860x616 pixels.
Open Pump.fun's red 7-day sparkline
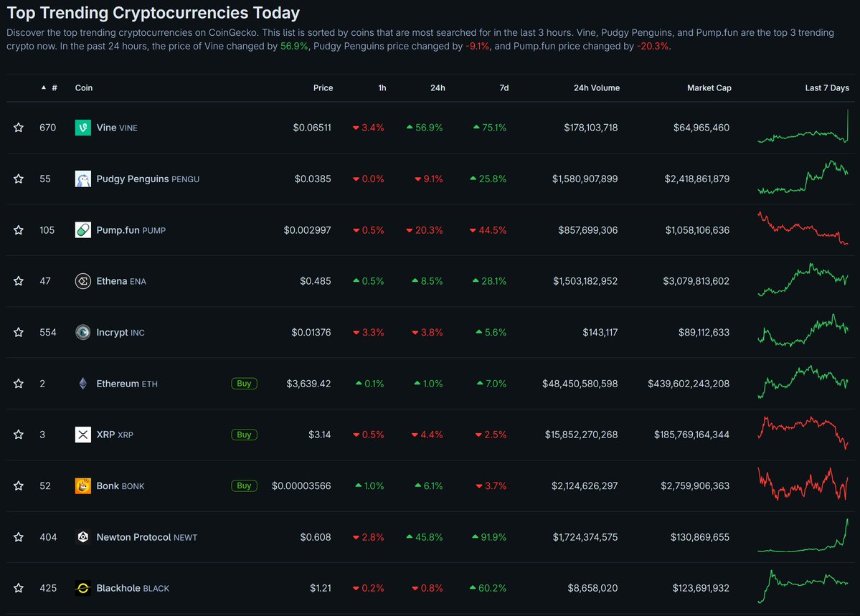click(803, 228)
